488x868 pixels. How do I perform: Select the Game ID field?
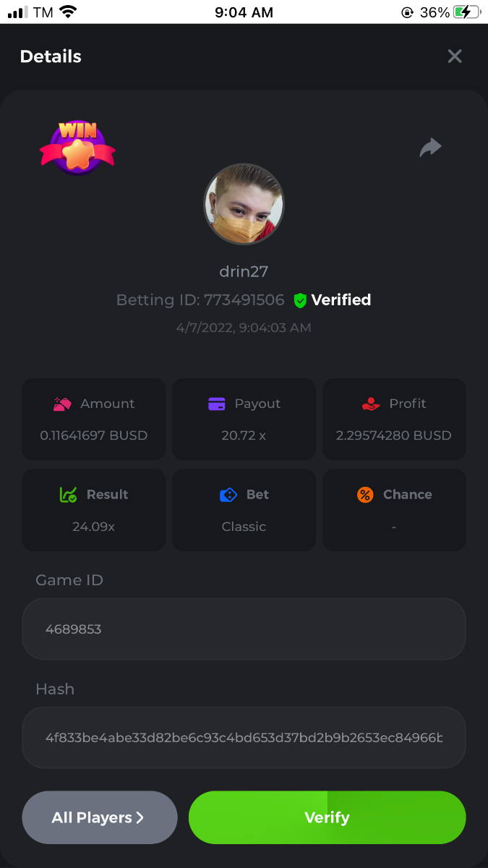pos(244,629)
